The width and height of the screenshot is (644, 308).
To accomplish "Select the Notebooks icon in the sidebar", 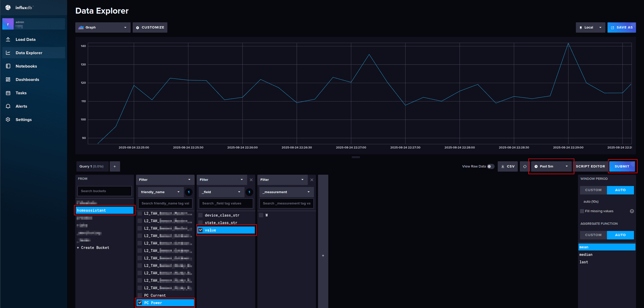I will [8, 66].
